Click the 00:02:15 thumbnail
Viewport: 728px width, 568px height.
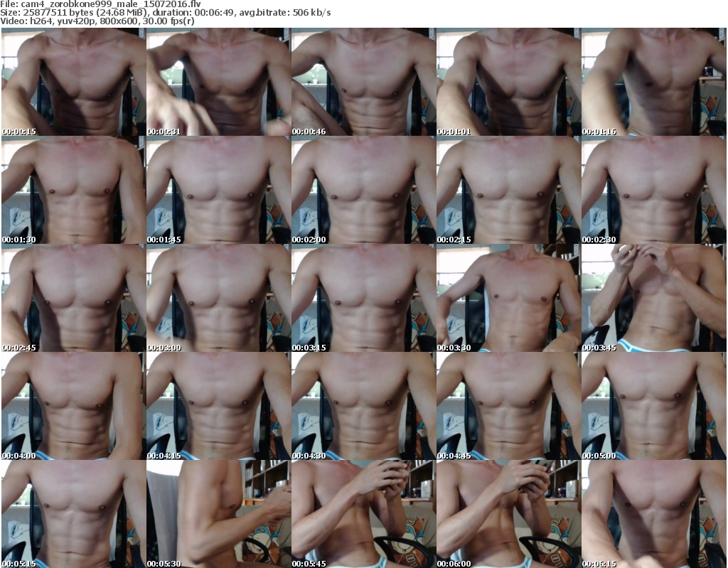click(x=508, y=190)
